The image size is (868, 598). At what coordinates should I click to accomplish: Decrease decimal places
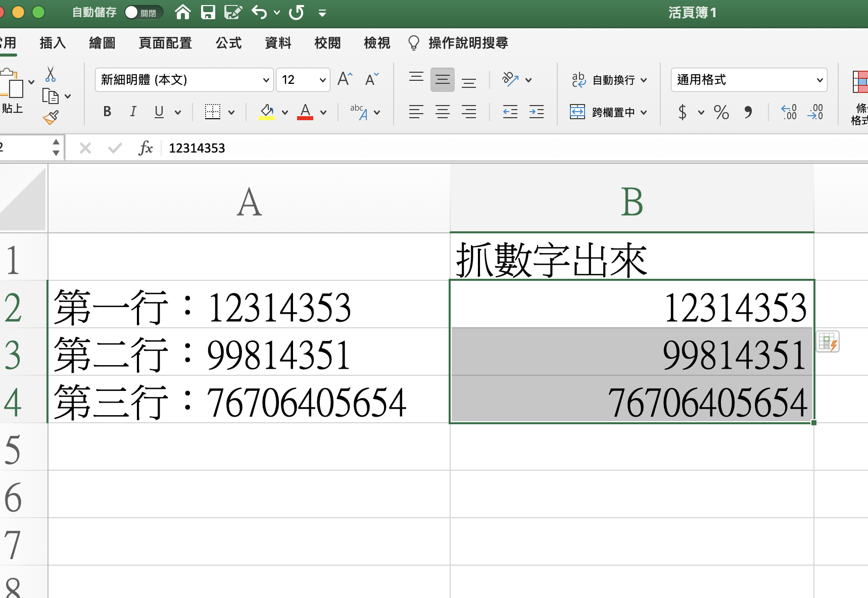click(x=815, y=112)
